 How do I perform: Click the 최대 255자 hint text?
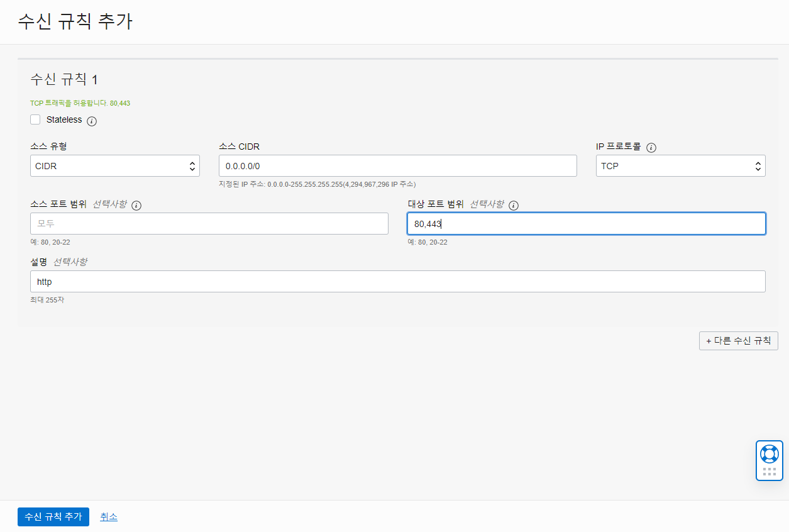tap(47, 300)
